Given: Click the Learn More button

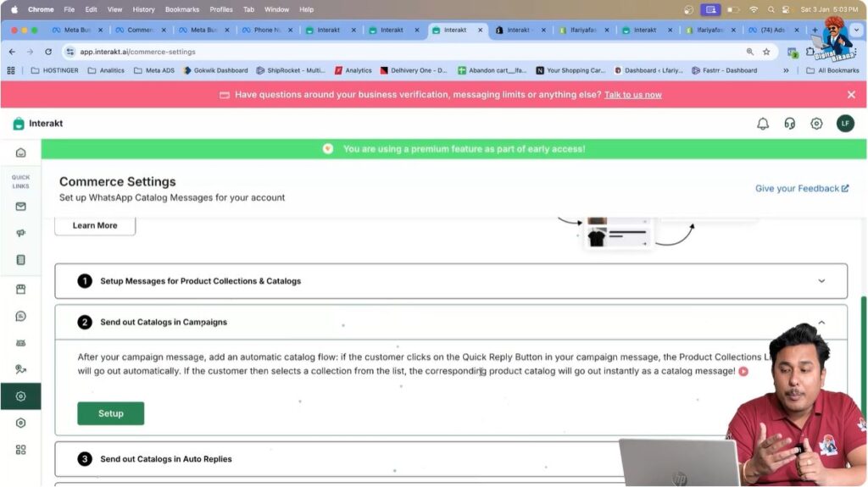Looking at the screenshot, I should point(95,225).
